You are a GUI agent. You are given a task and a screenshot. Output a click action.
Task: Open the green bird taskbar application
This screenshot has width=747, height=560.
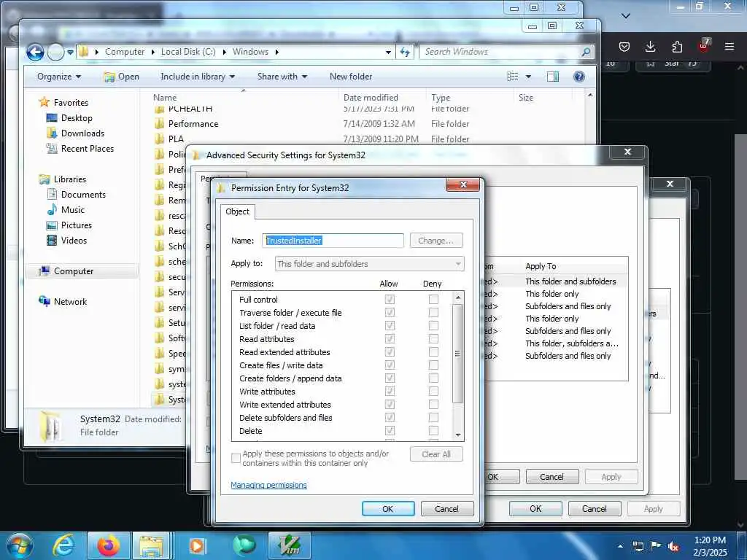coord(244,545)
